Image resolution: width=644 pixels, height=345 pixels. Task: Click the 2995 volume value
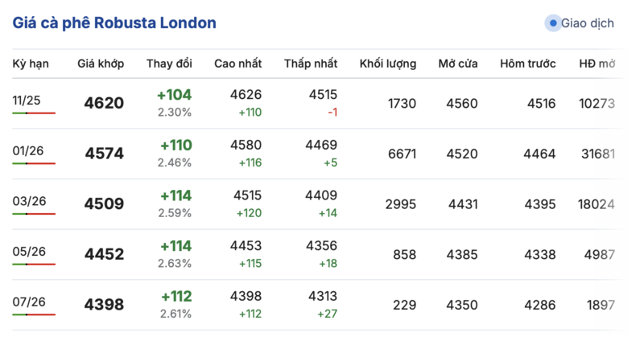401,204
